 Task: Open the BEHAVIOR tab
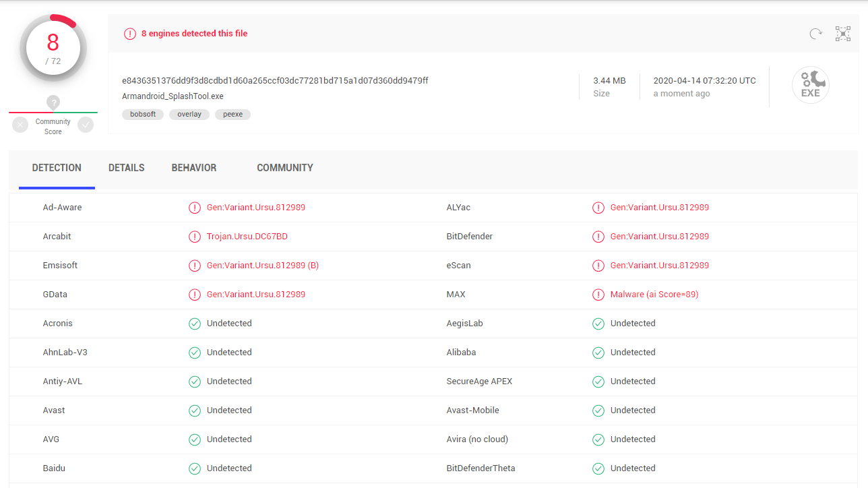(x=194, y=168)
